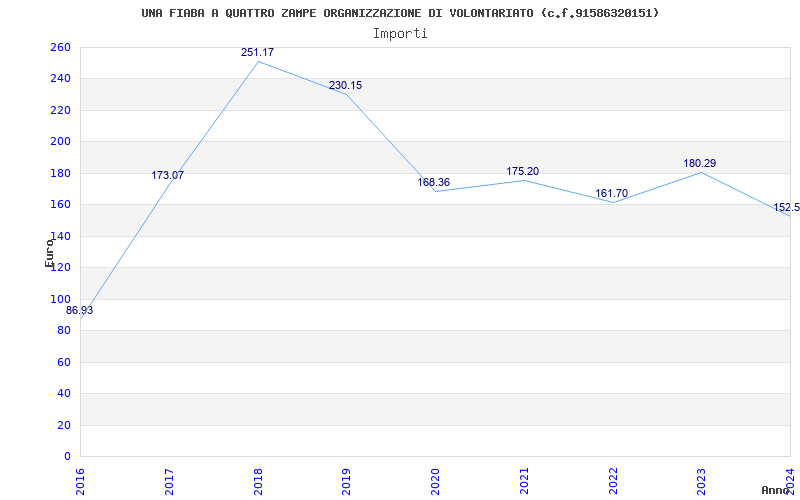
Task: Click the 240 y-axis tick label
Action: (60, 79)
